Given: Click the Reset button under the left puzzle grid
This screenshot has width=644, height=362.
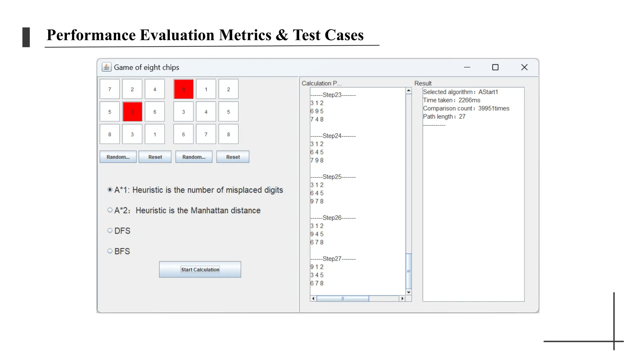Looking at the screenshot, I should (155, 157).
